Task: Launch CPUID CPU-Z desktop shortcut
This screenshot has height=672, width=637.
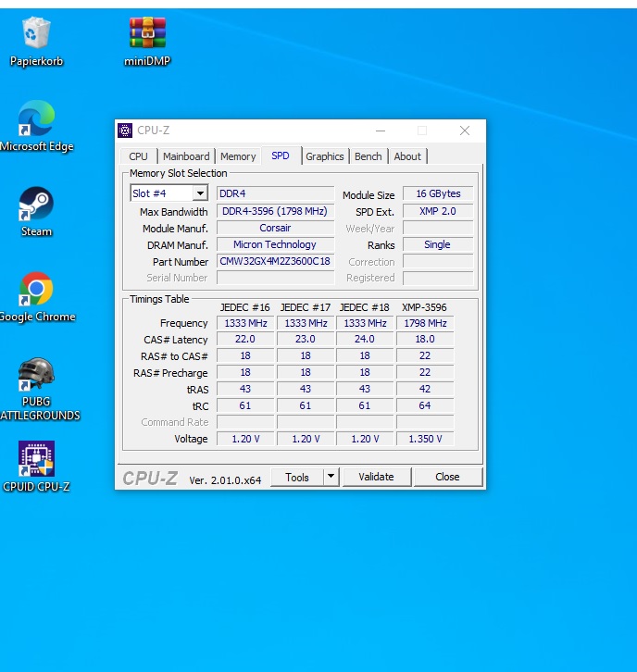Action: [36, 467]
